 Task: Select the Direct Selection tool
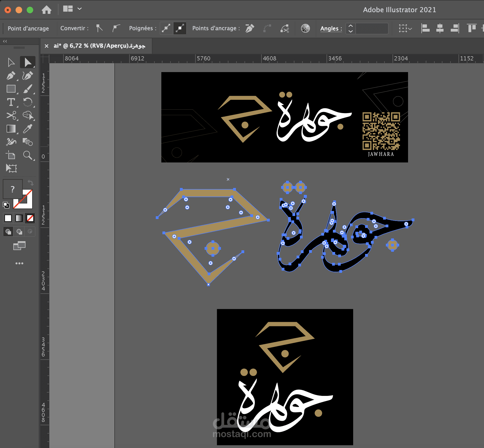[28, 62]
